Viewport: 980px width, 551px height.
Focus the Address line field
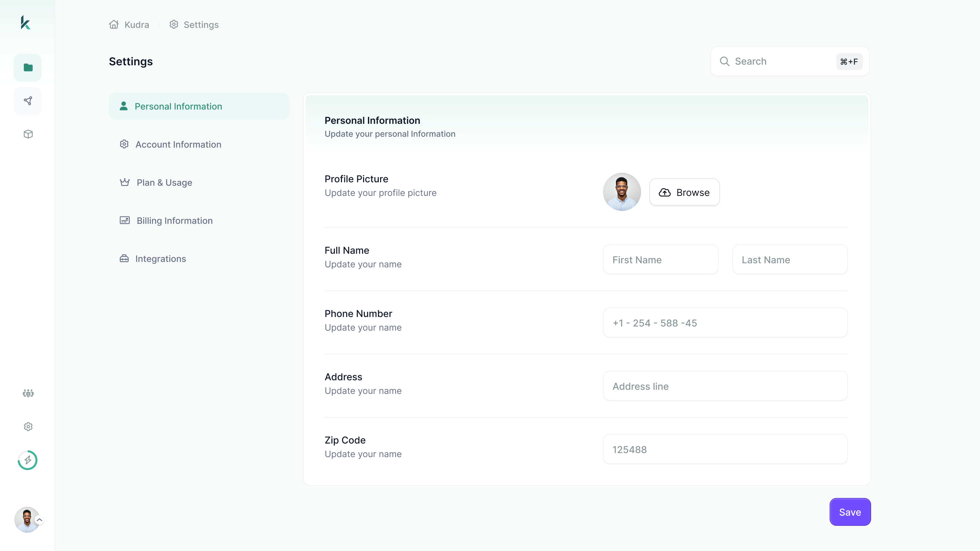point(725,386)
